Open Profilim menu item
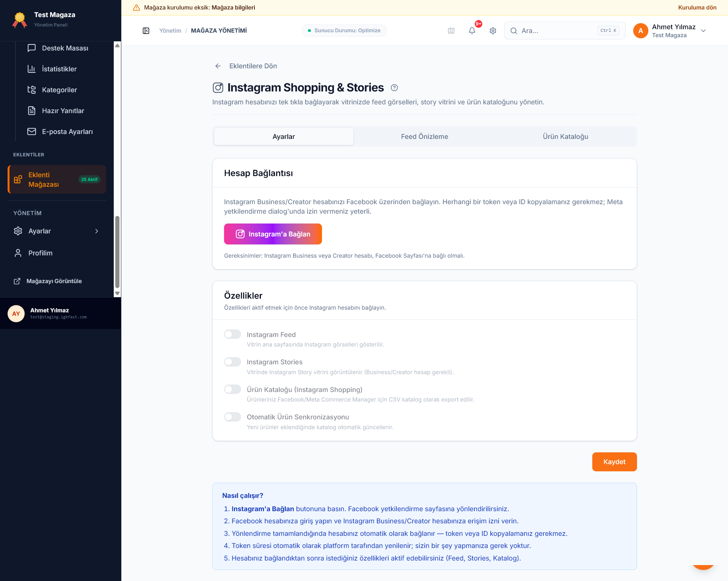This screenshot has width=728, height=581. click(57, 253)
